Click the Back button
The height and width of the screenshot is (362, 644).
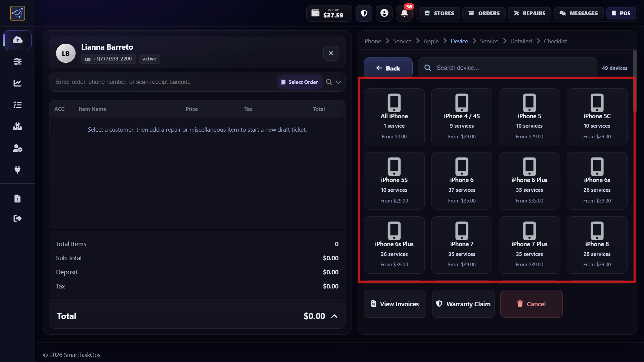pos(388,68)
